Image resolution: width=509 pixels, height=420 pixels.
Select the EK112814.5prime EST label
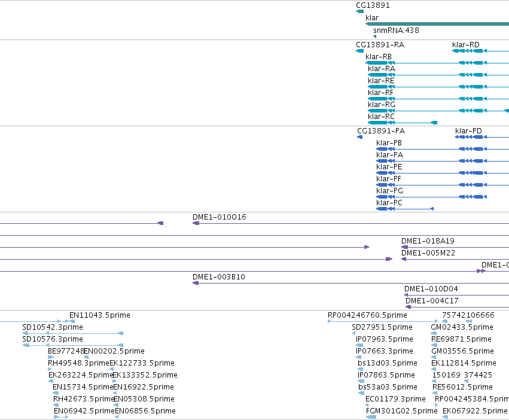click(464, 363)
